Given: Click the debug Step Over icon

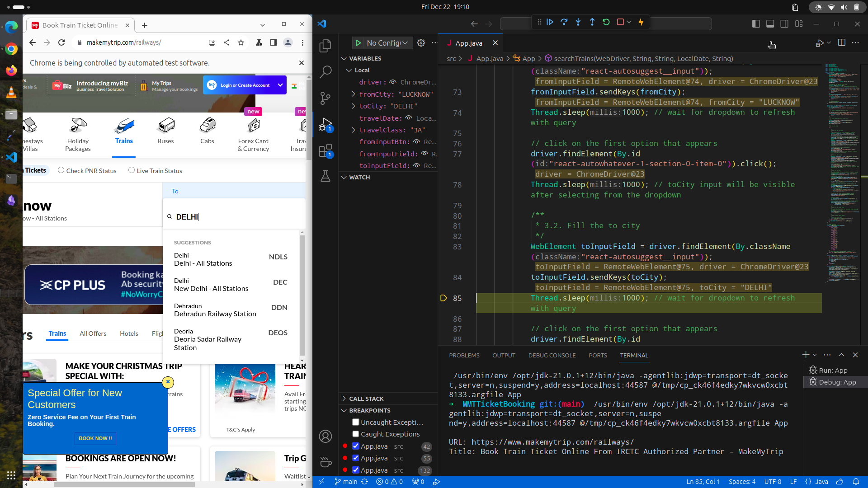Looking at the screenshot, I should [x=564, y=22].
